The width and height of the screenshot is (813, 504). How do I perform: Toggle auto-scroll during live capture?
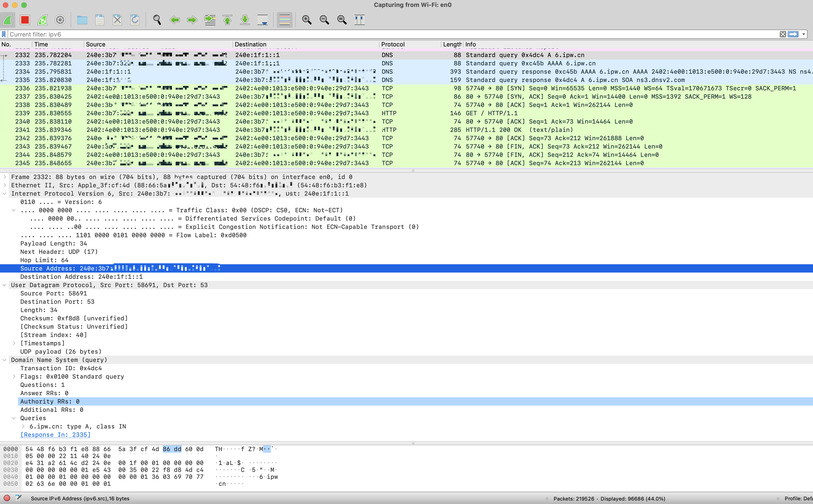[263, 20]
